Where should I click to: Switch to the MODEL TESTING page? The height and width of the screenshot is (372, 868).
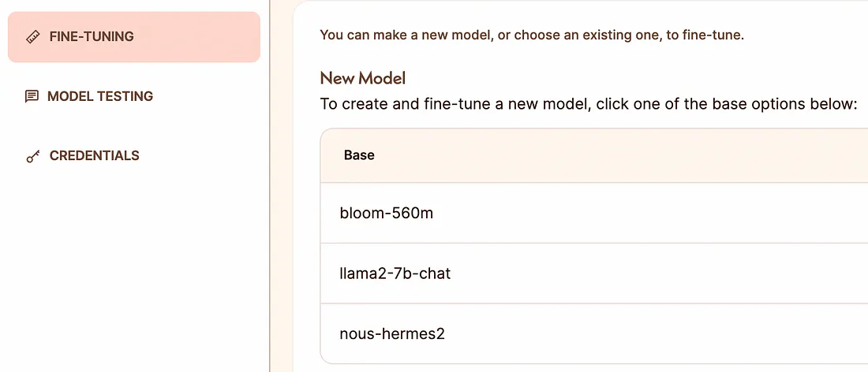99,97
